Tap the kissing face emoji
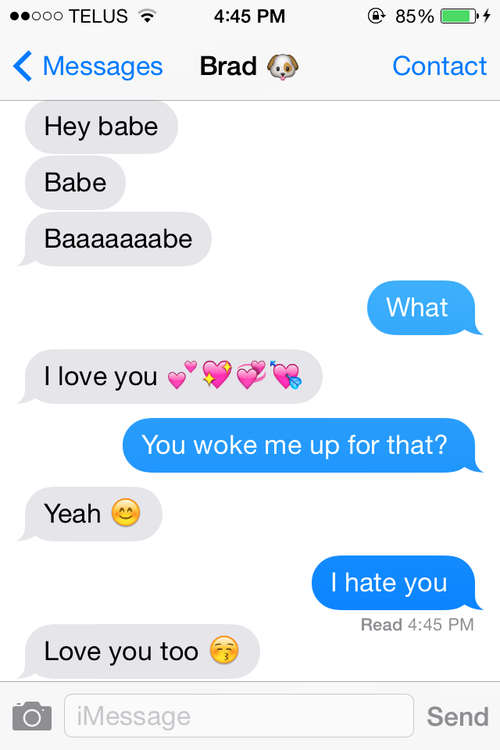Image resolution: width=500 pixels, height=750 pixels. pos(224,651)
